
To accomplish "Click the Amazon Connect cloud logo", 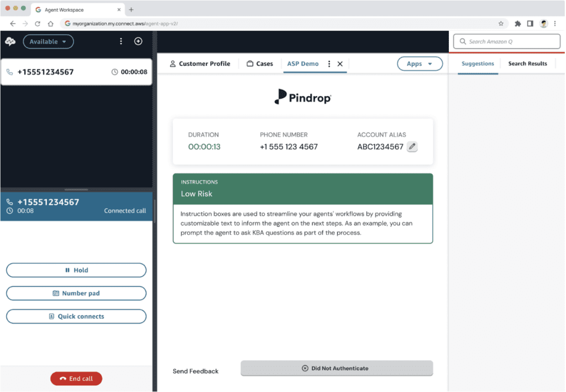I will pos(9,41).
